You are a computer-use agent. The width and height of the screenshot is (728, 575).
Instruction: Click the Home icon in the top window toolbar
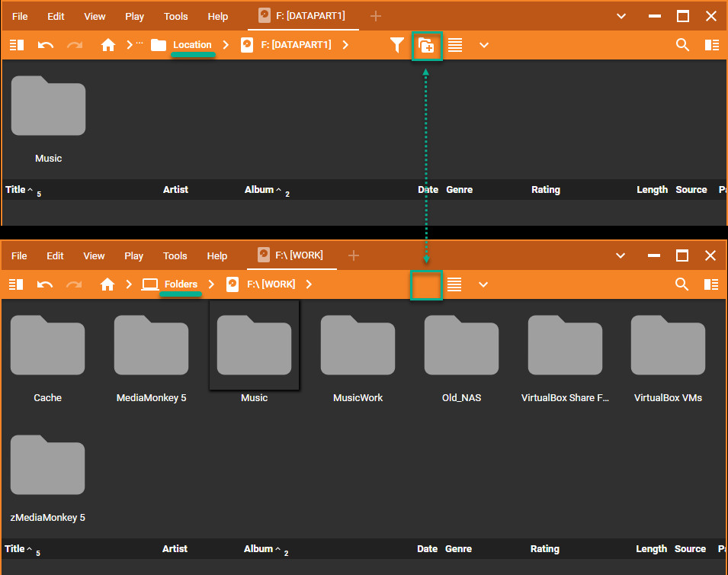pyautogui.click(x=108, y=45)
